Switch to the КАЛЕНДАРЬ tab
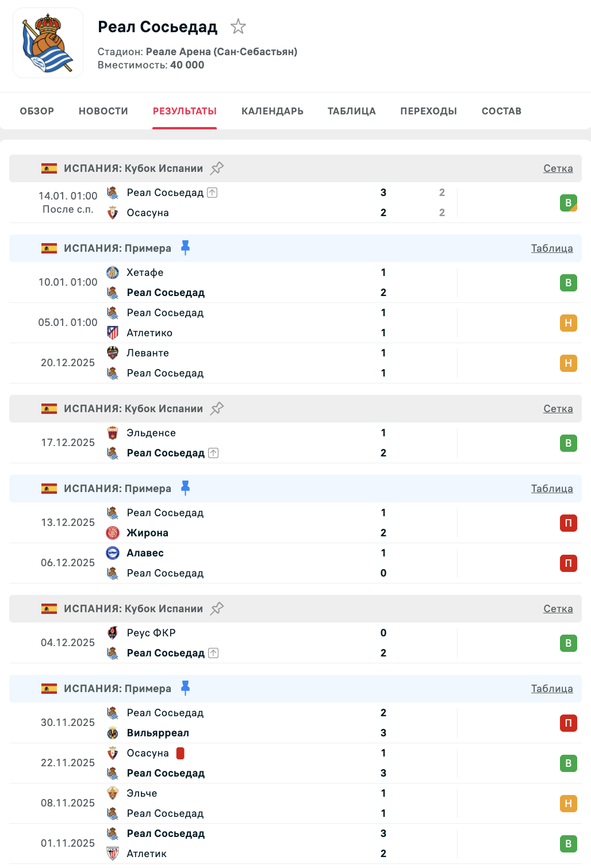 [x=273, y=111]
